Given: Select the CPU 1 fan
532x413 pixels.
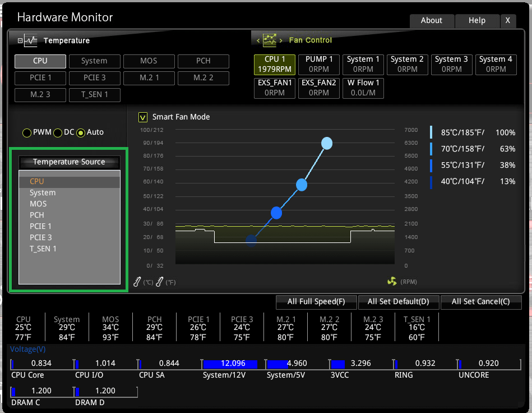Looking at the screenshot, I should click(x=275, y=65).
